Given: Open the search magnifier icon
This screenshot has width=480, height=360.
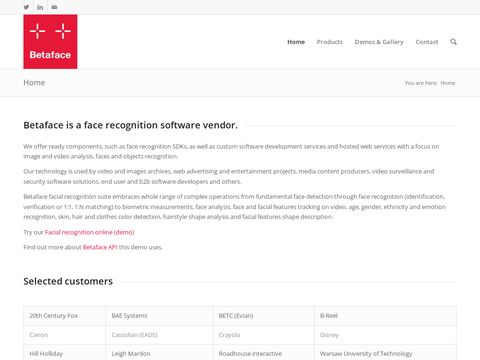Looking at the screenshot, I should (x=453, y=42).
